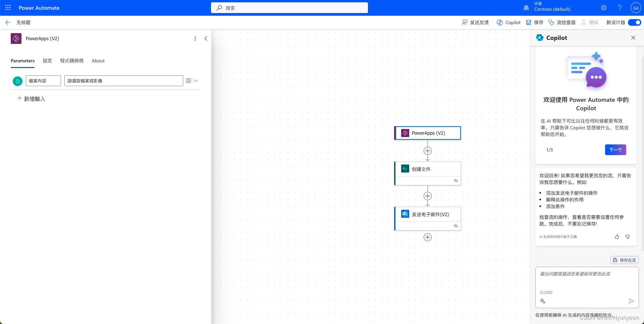Select the 发送电子邮件(V2) action card
Image resolution: width=644 pixels, height=324 pixels.
point(428,218)
